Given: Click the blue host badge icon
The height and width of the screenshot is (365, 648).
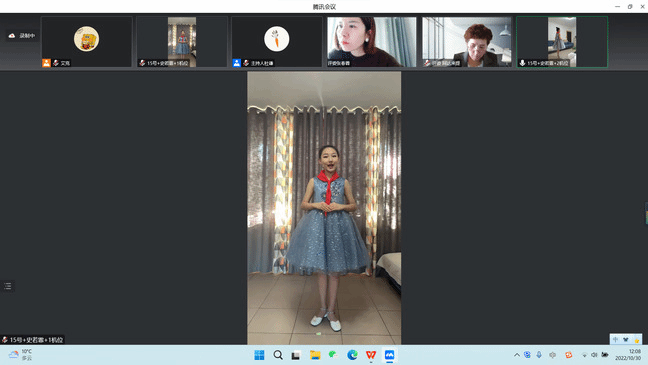Looking at the screenshot, I should [236, 63].
